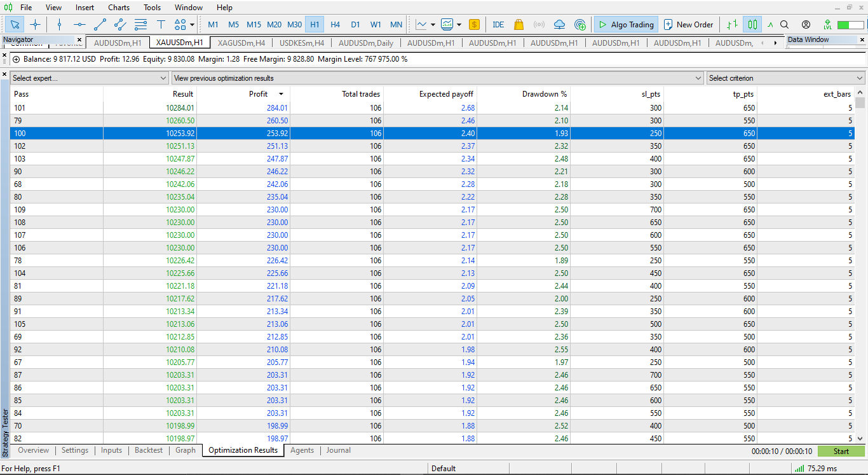
Task: Open the Market shopping bag
Action: [519, 24]
